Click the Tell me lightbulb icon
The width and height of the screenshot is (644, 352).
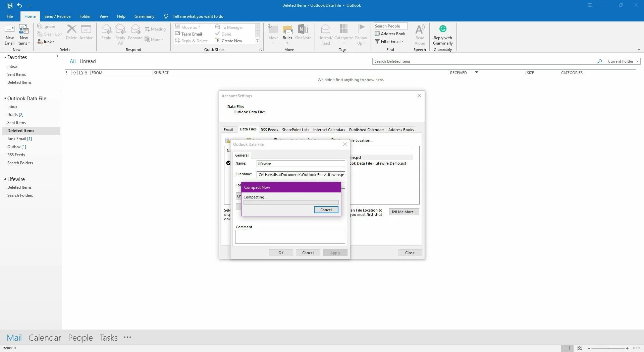166,16
